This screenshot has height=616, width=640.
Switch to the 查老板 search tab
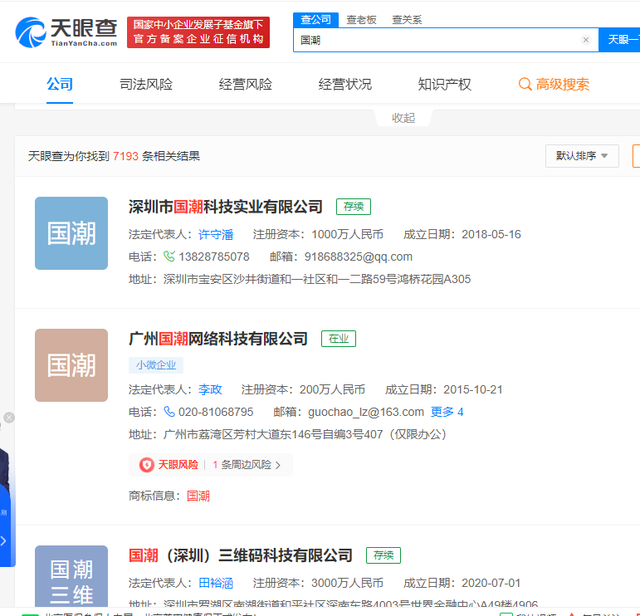pyautogui.click(x=361, y=20)
